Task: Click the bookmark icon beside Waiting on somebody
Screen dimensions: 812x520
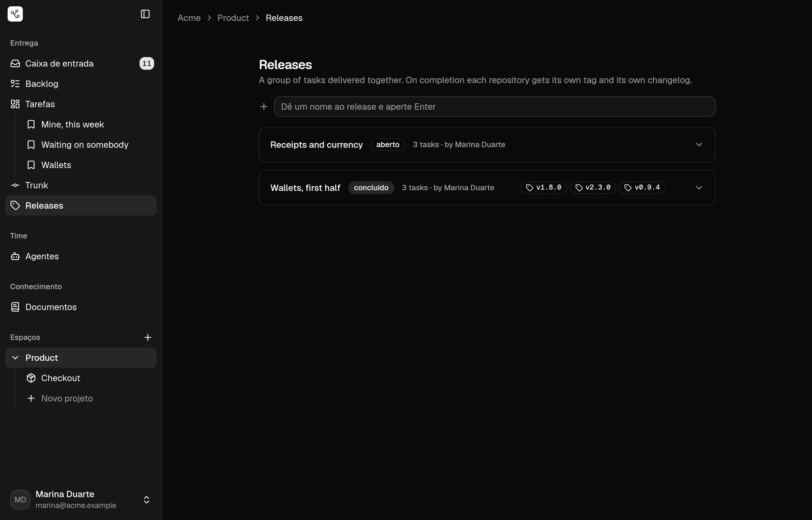Action: tap(31, 145)
